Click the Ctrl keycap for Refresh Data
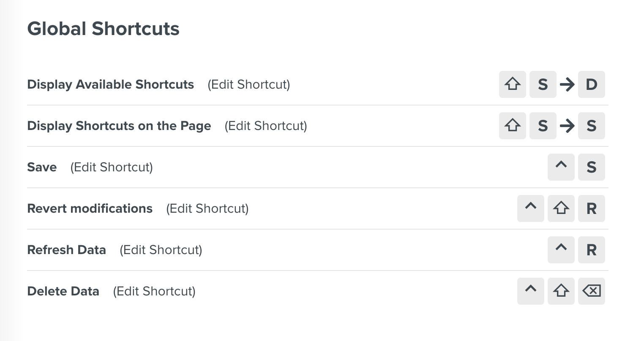 coord(561,250)
